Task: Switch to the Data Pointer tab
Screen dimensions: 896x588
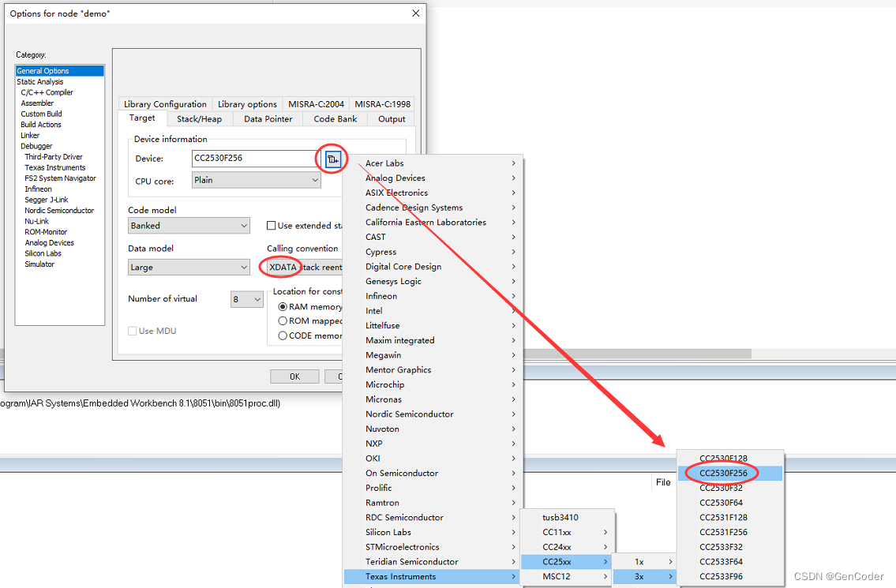Action: point(268,119)
